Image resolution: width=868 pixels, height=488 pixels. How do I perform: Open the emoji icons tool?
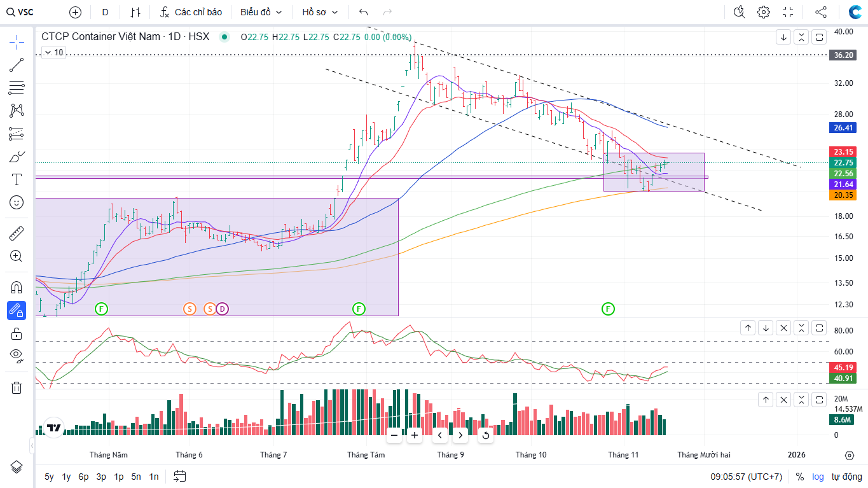[17, 202]
